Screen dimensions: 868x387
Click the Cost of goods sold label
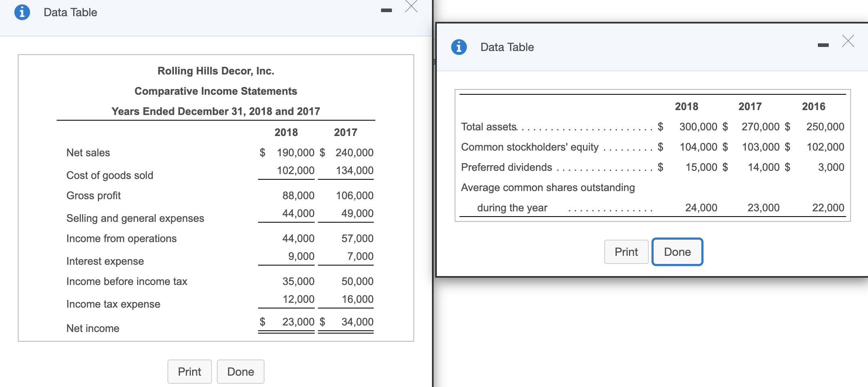pyautogui.click(x=110, y=175)
